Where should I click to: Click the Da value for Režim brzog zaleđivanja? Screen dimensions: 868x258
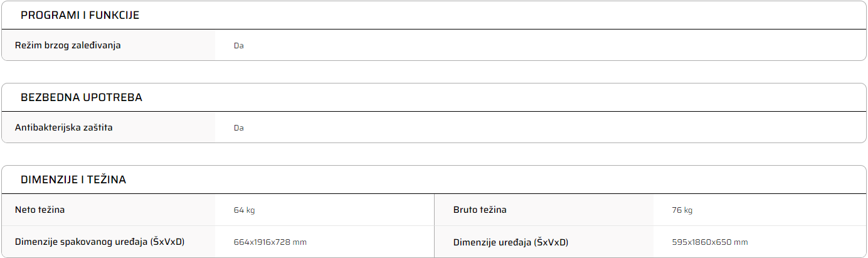[238, 46]
